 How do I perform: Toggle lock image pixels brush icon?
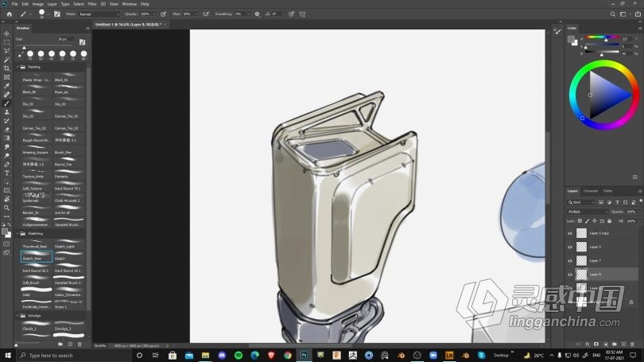tap(588, 221)
